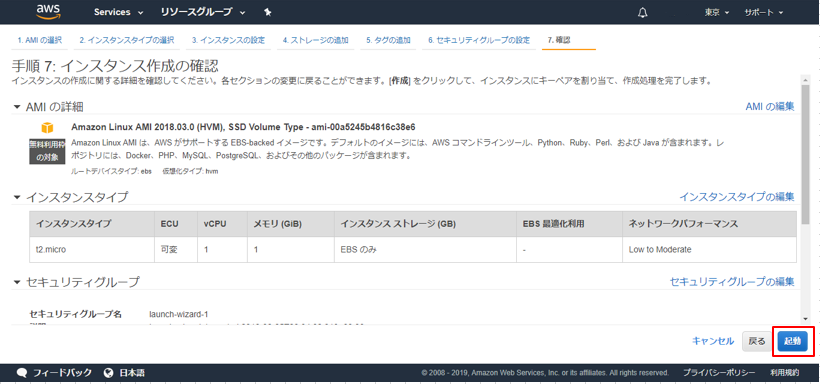The image size is (820, 384).
Task: Click the フィードバック footer button
Action: (x=54, y=373)
